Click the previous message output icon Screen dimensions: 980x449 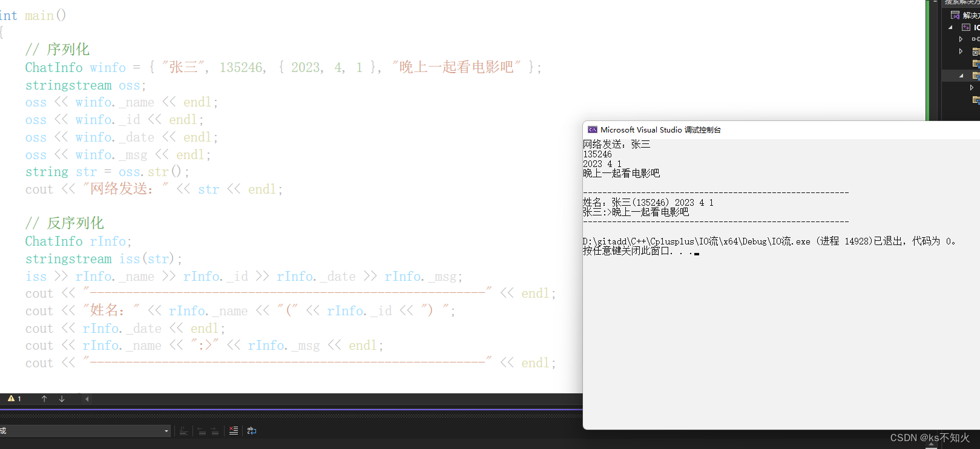coord(202,431)
